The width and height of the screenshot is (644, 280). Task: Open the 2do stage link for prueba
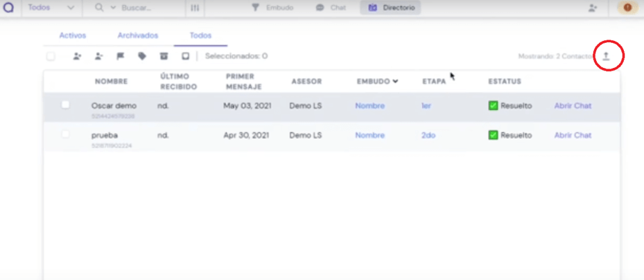pyautogui.click(x=428, y=135)
